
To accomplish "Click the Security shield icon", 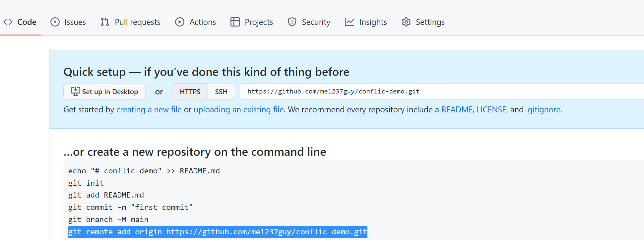I will pos(292,22).
